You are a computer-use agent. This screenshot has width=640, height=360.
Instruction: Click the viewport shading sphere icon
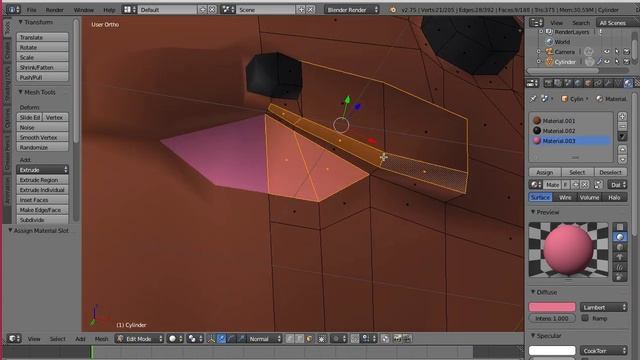point(175,339)
